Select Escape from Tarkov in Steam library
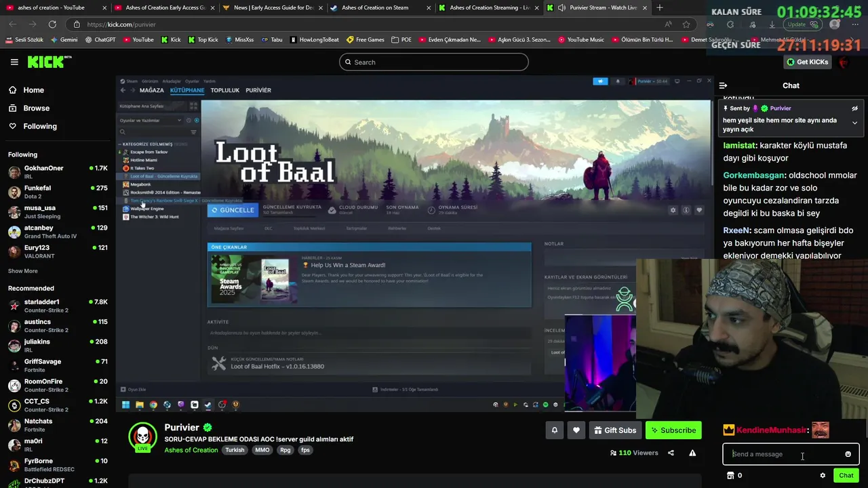Screen dimensions: 868x488 (x=149, y=152)
